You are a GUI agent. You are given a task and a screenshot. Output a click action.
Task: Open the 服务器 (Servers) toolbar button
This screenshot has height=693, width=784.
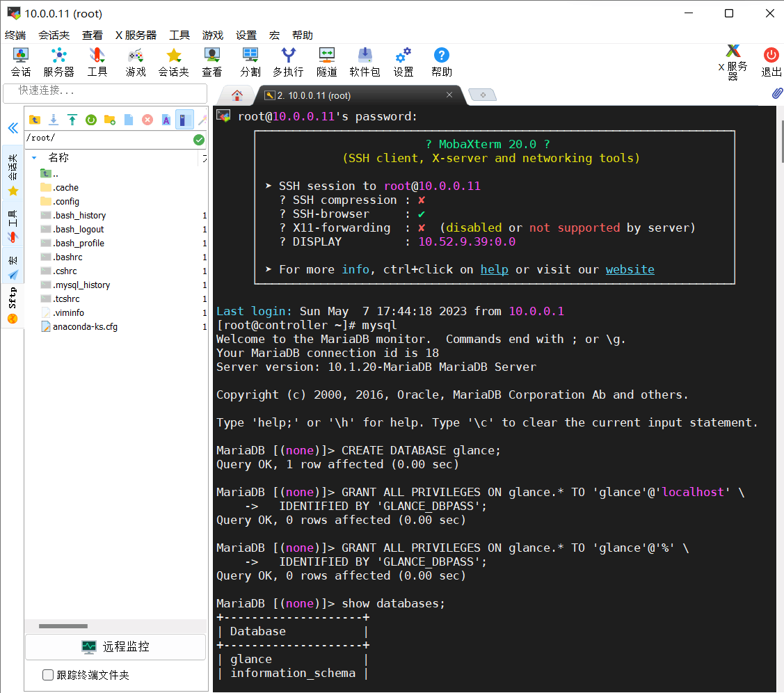tap(58, 62)
